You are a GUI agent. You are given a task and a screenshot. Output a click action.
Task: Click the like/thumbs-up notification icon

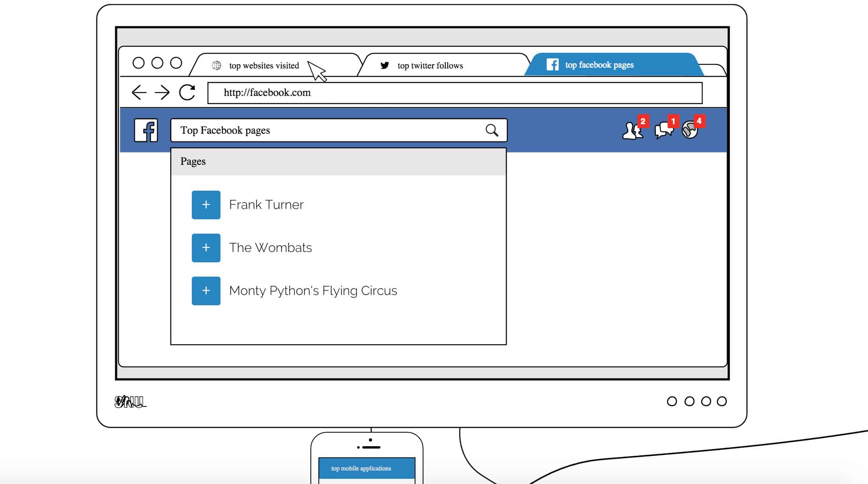pyautogui.click(x=689, y=130)
